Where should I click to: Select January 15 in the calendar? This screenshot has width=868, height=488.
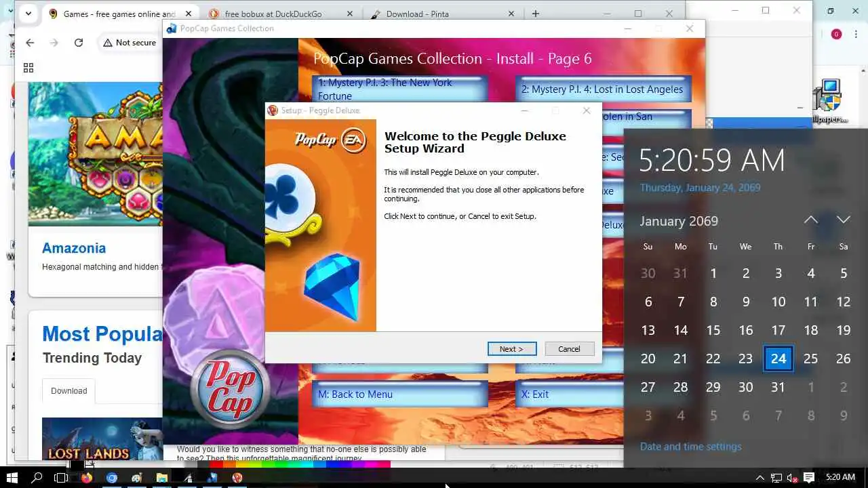pos(713,330)
